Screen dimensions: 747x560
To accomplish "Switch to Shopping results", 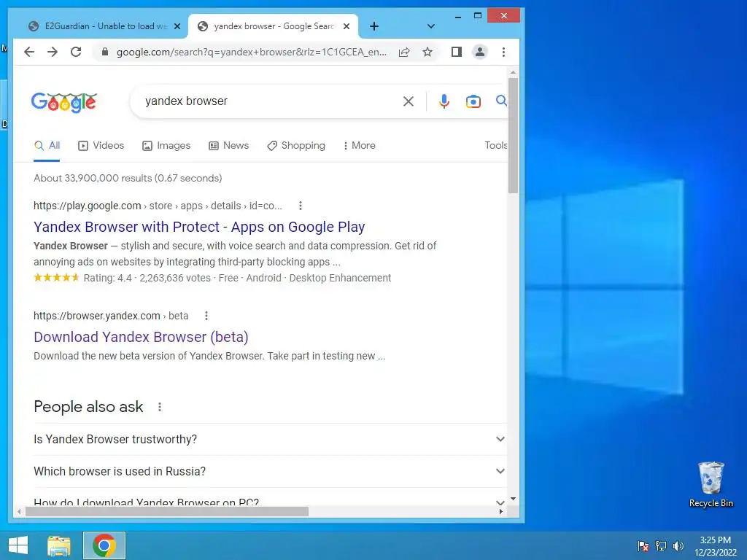I will coord(296,146).
